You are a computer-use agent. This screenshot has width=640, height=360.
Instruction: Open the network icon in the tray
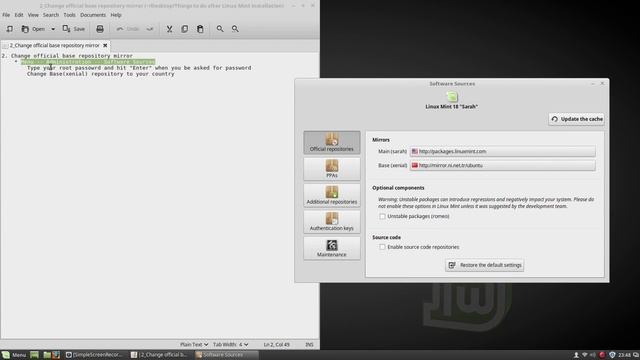point(584,355)
